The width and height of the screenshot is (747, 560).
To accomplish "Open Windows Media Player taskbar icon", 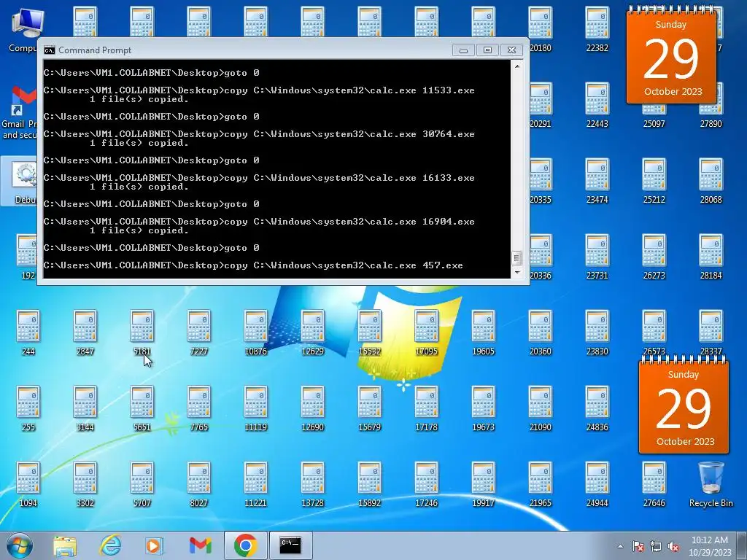I will tap(154, 545).
